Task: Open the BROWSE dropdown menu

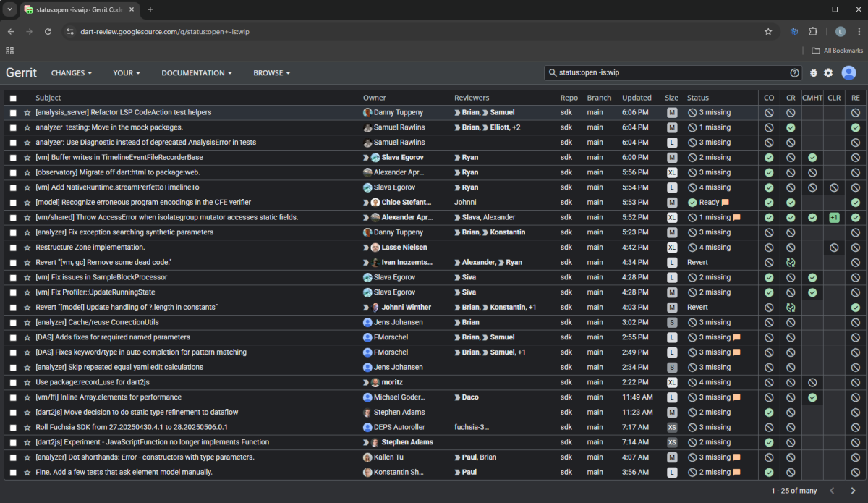Action: 271,73
